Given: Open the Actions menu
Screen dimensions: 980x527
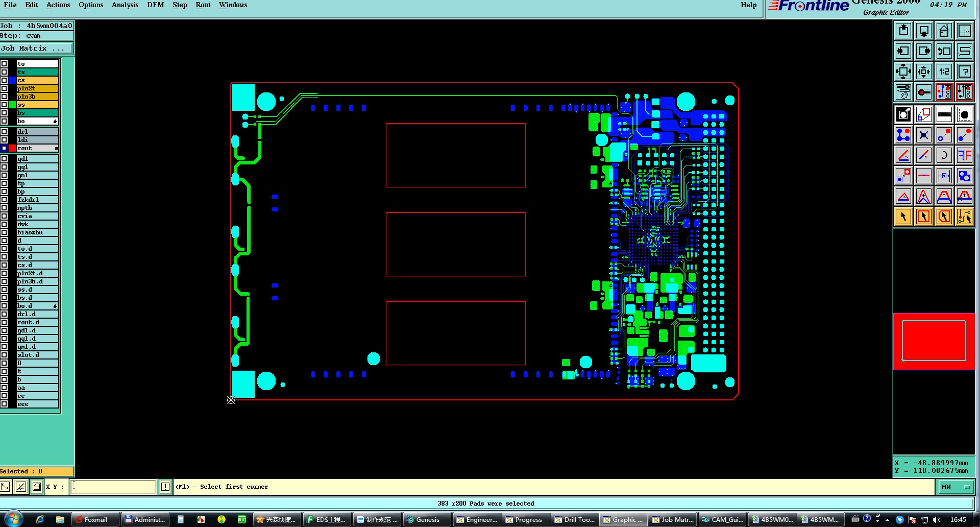Looking at the screenshot, I should tap(58, 5).
